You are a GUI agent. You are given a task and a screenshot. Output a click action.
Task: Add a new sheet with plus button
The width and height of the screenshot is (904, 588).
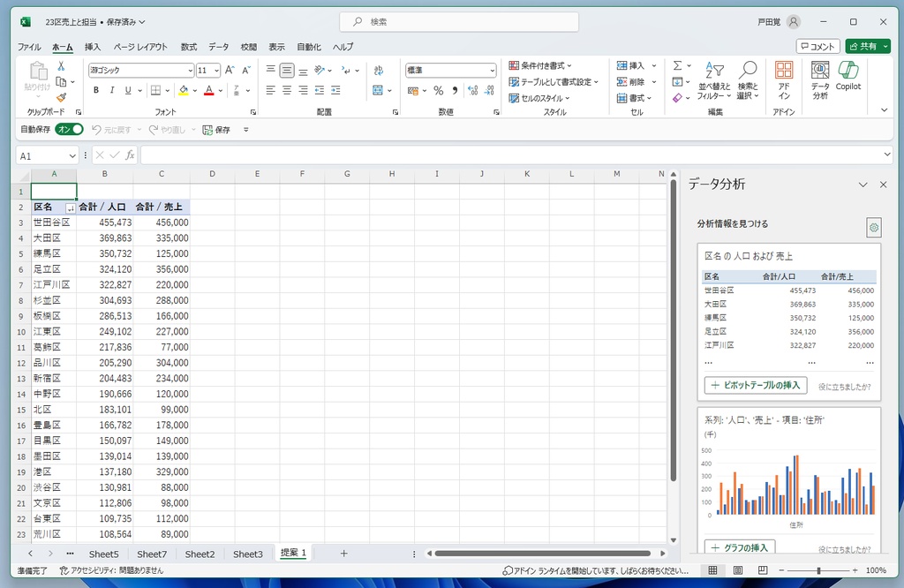coord(343,554)
